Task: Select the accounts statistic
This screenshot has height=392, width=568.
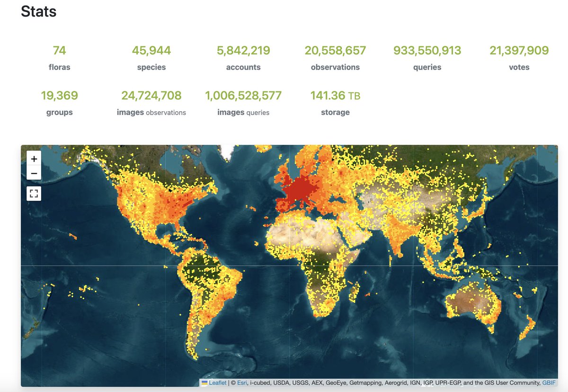Action: pyautogui.click(x=243, y=50)
